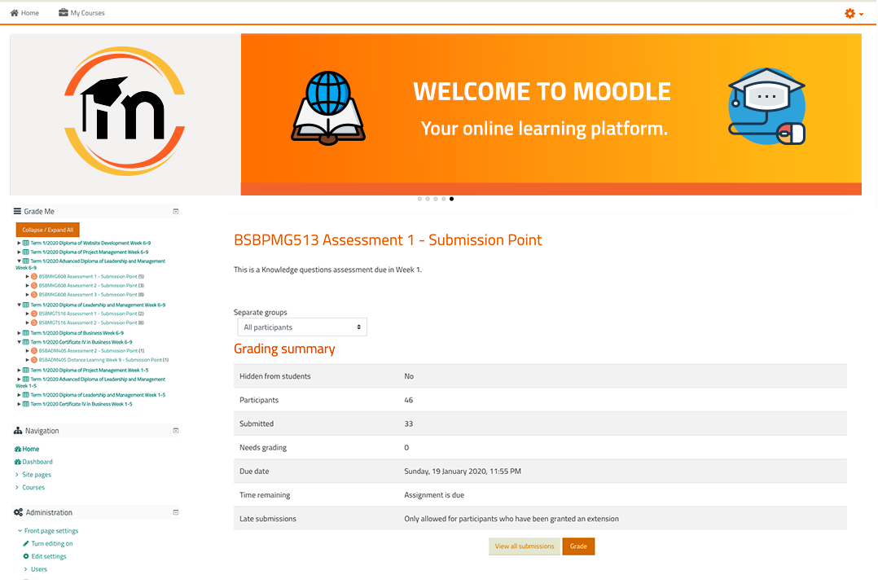This screenshot has width=878, height=588.
Task: Expand arrow for BSBADM405 Assessment 2
Action: pyautogui.click(x=27, y=350)
